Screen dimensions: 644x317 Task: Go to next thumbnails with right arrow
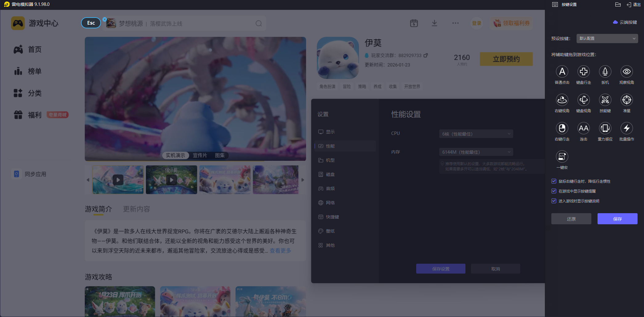click(x=303, y=180)
